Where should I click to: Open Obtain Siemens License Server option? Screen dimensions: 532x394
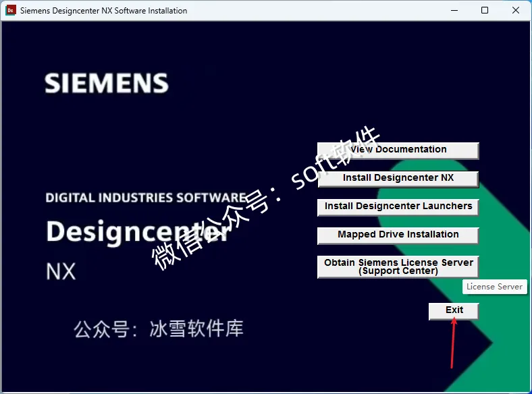(x=398, y=267)
